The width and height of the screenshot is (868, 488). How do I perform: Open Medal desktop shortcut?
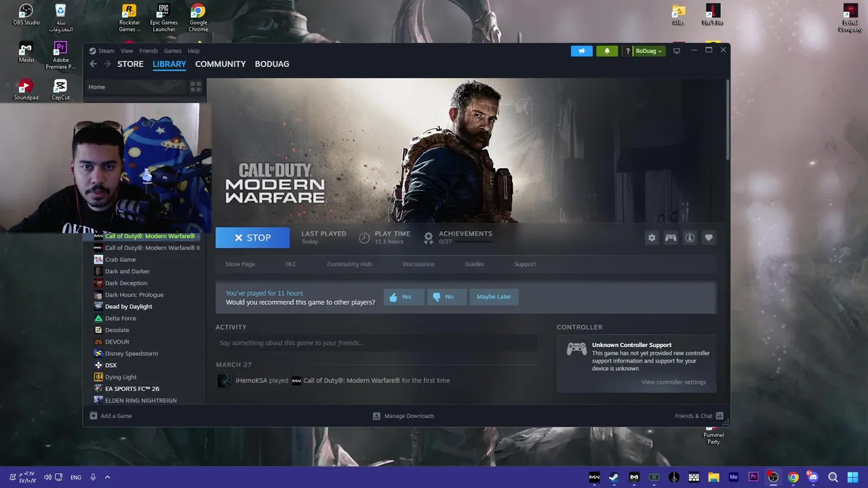[26, 53]
